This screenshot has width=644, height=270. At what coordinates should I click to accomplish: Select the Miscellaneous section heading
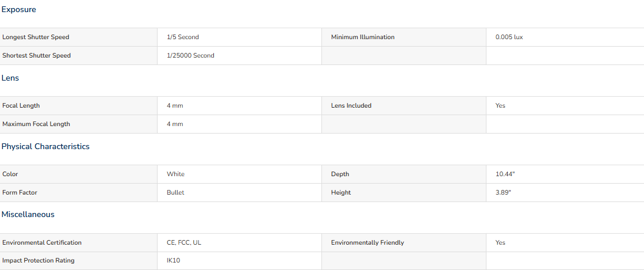click(x=28, y=215)
